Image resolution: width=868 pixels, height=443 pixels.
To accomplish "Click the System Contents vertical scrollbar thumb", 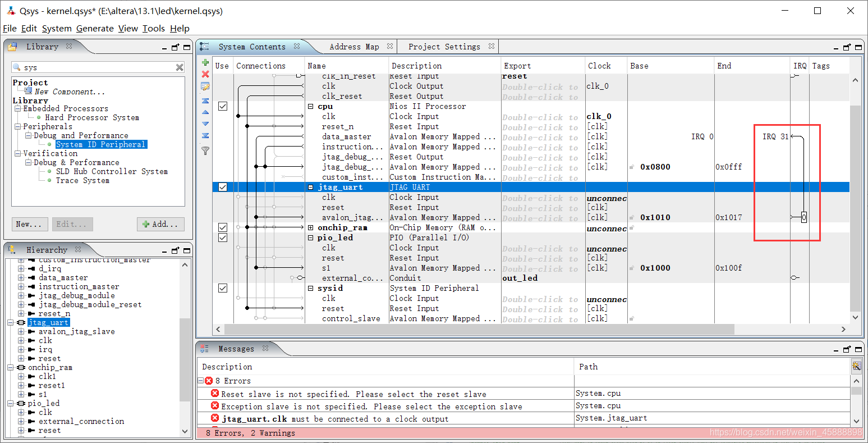I will pos(855,208).
